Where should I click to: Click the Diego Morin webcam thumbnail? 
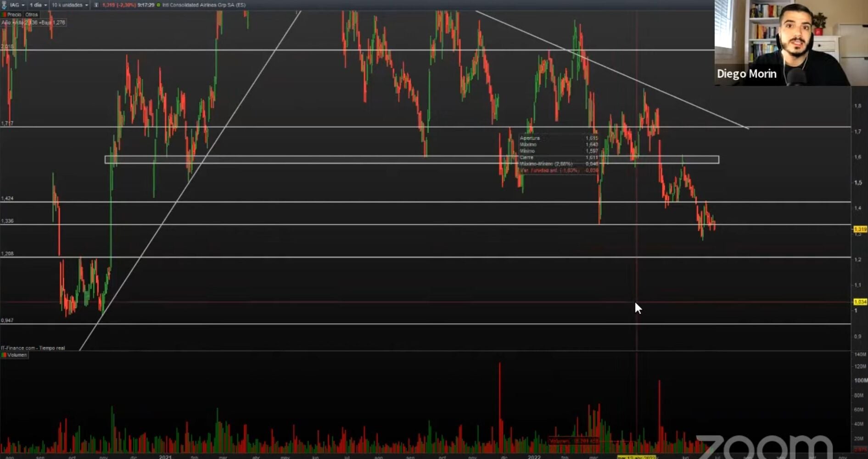(791, 43)
